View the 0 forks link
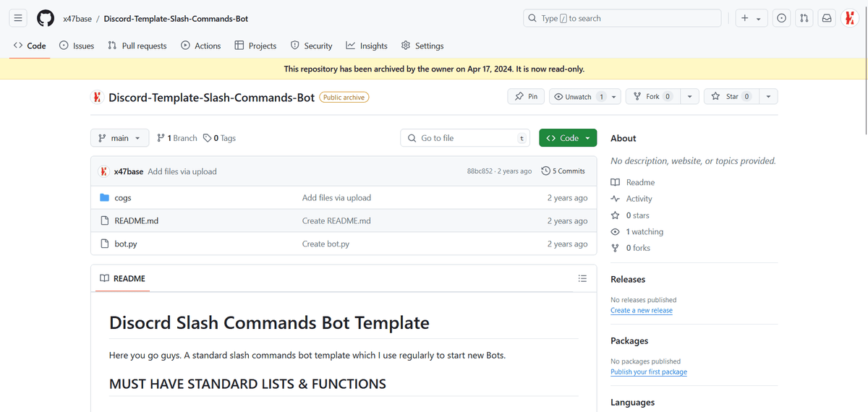 pyautogui.click(x=631, y=248)
